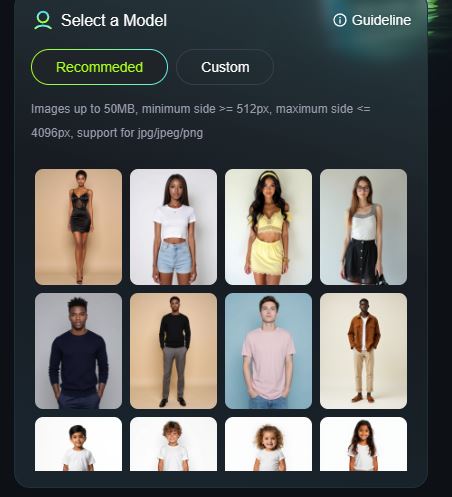Image resolution: width=452 pixels, height=497 pixels.
Task: Switch to the Recommeded tab
Action: click(x=99, y=67)
